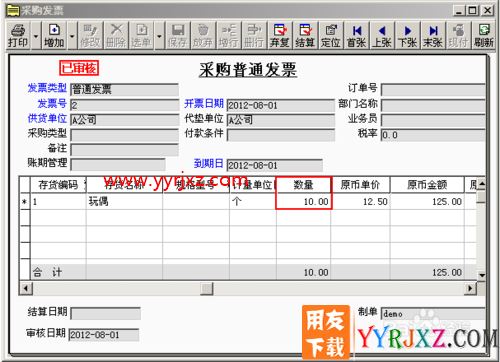Click the 增加 add document icon

coord(54,35)
